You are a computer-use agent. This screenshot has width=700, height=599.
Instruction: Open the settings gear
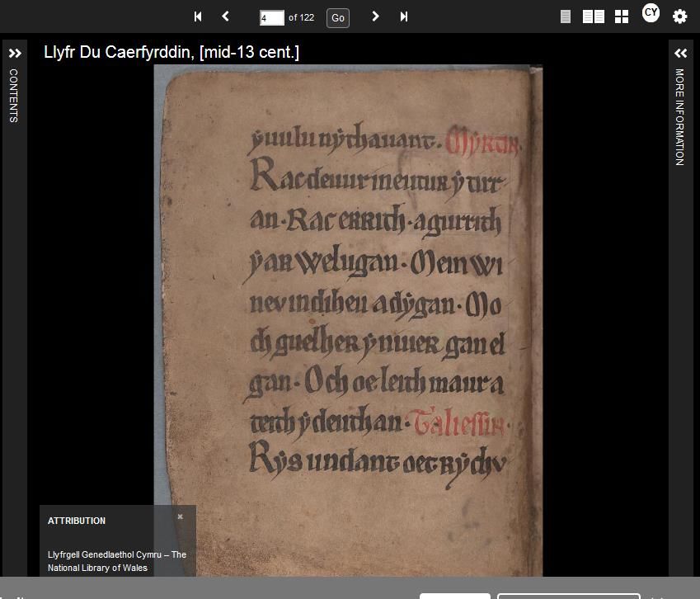[x=680, y=17]
